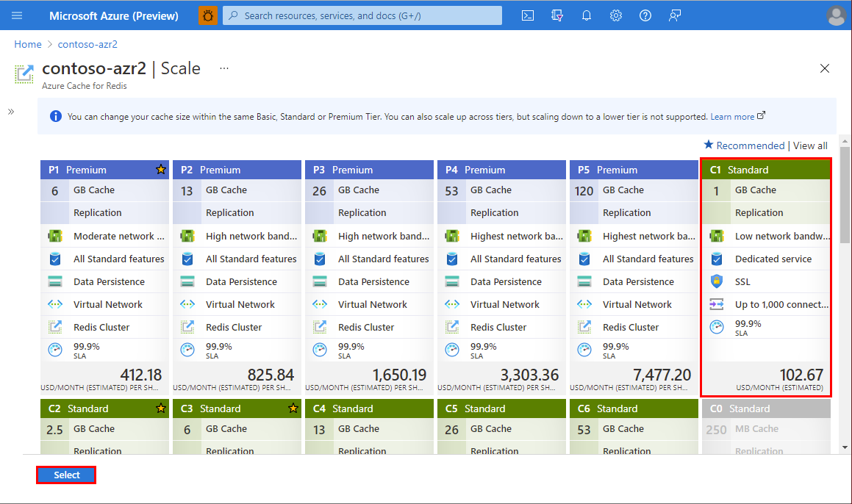The image size is (852, 504).
Task: Click the View all link
Action: click(x=809, y=145)
